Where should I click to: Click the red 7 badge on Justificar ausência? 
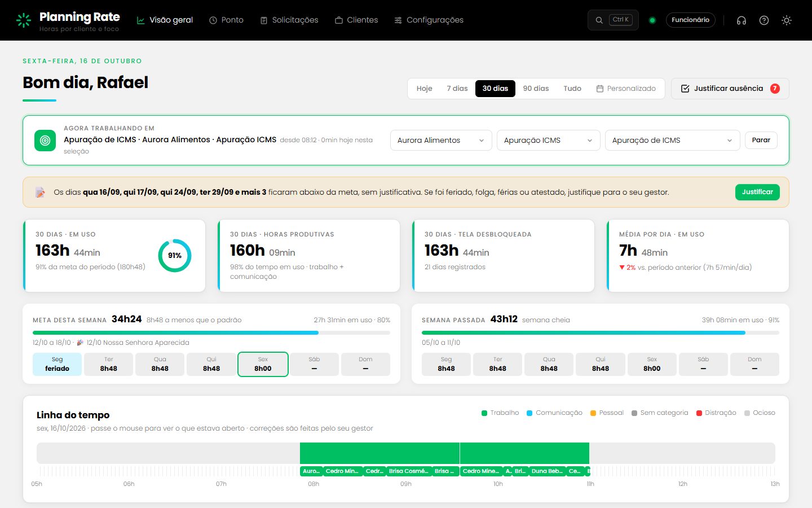[x=775, y=89]
